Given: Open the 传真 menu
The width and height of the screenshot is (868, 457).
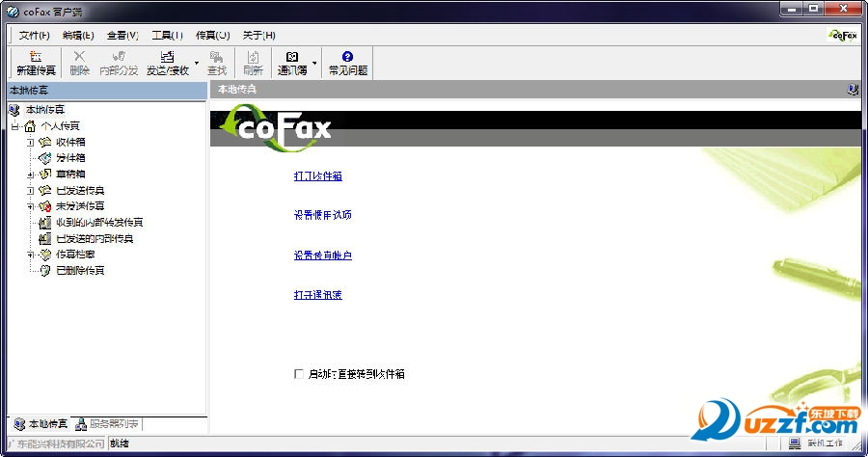Looking at the screenshot, I should pos(212,36).
